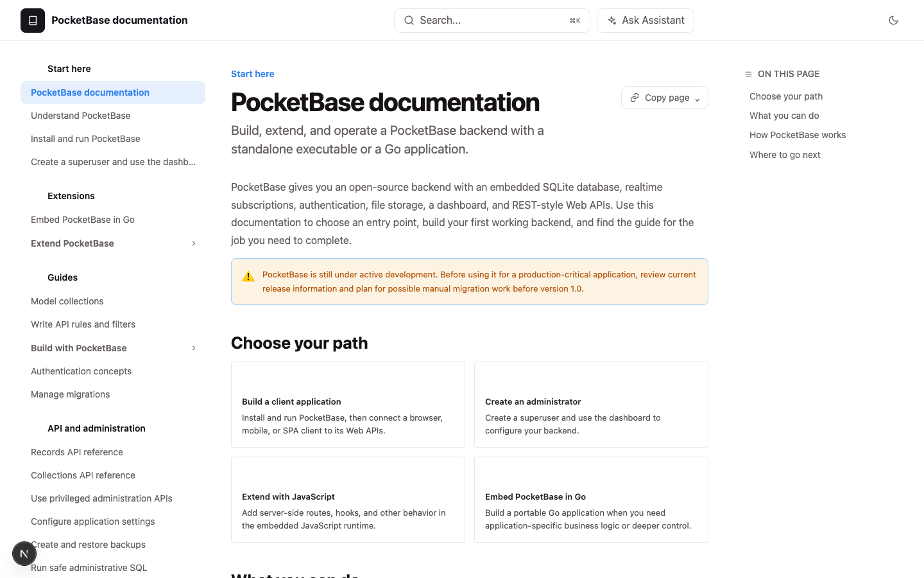Click the PocketBase documentation book logo icon

click(x=33, y=21)
